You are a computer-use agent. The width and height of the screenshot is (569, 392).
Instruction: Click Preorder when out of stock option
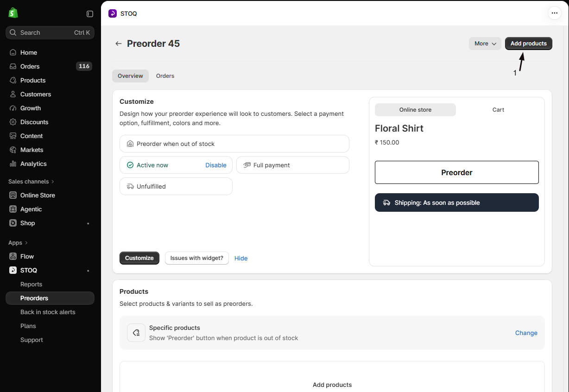[234, 144]
